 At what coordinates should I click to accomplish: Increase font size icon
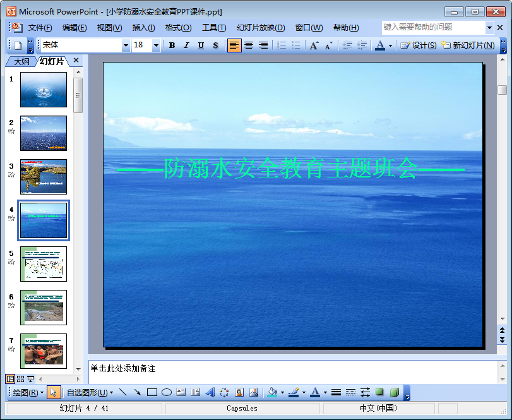pyautogui.click(x=314, y=45)
